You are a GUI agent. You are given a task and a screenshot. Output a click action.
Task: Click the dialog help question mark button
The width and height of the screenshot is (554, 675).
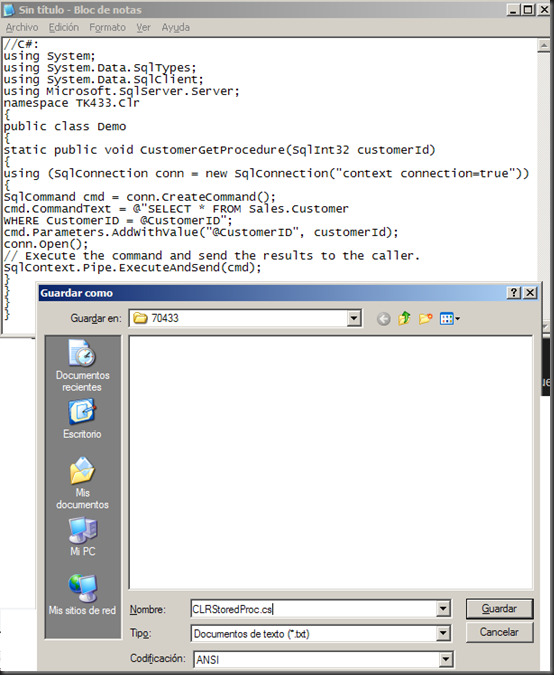click(x=514, y=293)
